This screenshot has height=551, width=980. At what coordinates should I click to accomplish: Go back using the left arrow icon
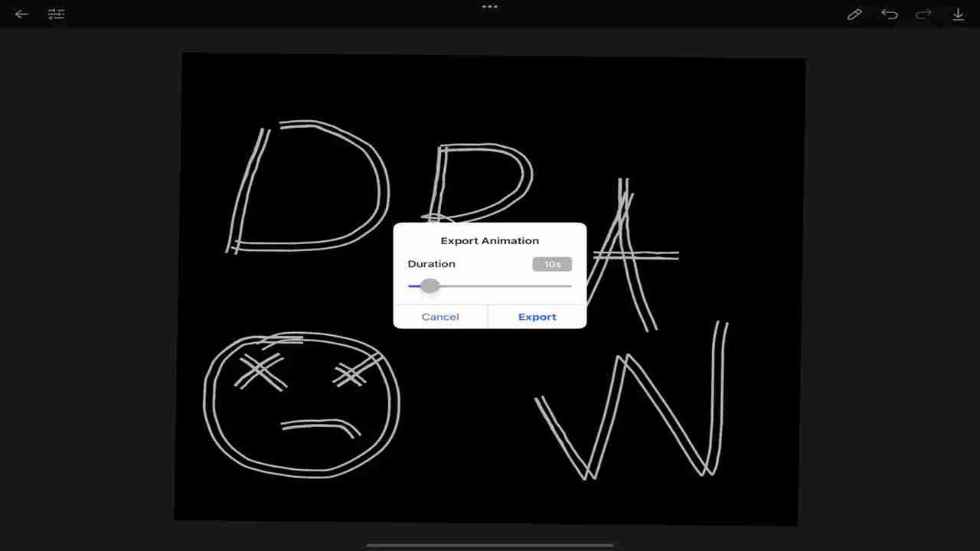(x=21, y=14)
